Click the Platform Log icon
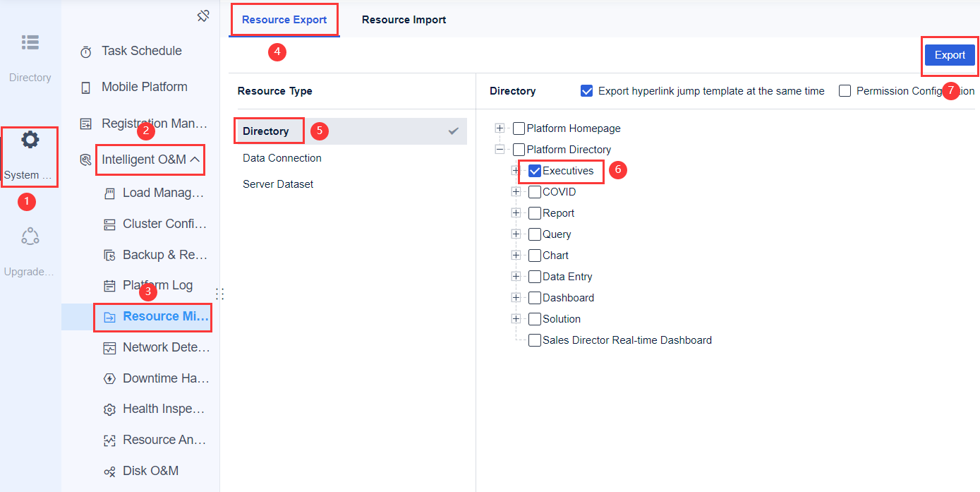The image size is (980, 492). pyautogui.click(x=109, y=286)
